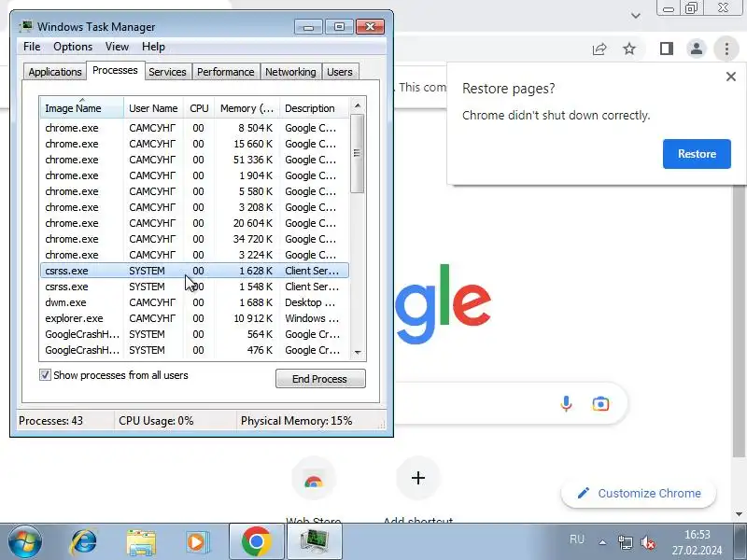Search by image with Google Lens icon
Image resolution: width=747 pixels, height=560 pixels.
(x=600, y=404)
